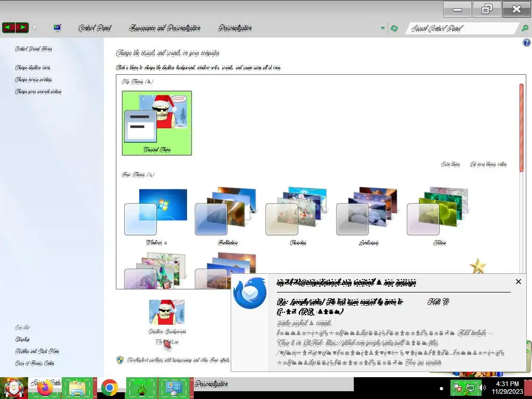Viewport: 532px width, 399px height.
Task: Open the google/santa email subject in notification
Action: coord(340,307)
